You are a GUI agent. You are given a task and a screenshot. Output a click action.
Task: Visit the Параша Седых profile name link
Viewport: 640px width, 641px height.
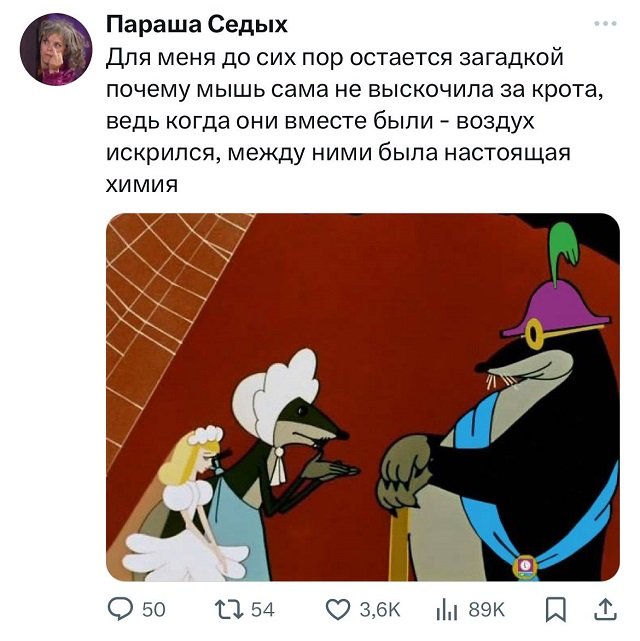click(x=197, y=25)
